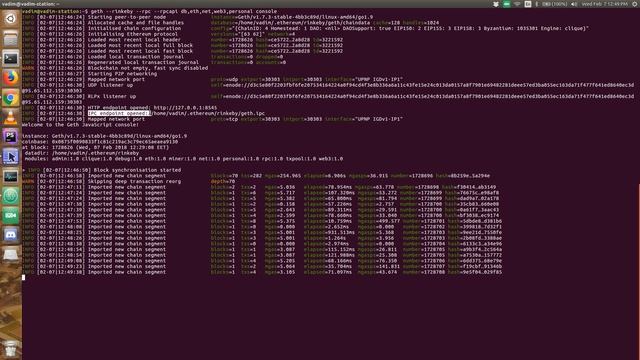This screenshot has width=640, height=360.
Task: Open the sound volume indicator
Action: pyautogui.click(x=574, y=4)
